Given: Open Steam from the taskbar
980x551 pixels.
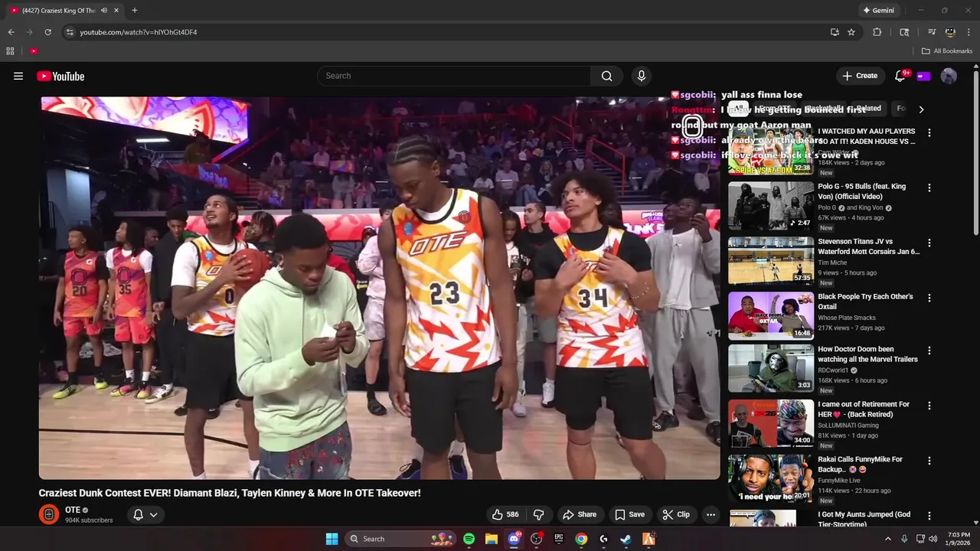Looking at the screenshot, I should [x=626, y=539].
